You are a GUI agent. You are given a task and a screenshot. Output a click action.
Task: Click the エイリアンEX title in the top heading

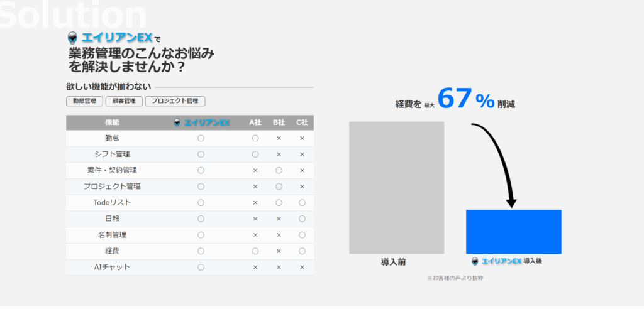(x=117, y=38)
